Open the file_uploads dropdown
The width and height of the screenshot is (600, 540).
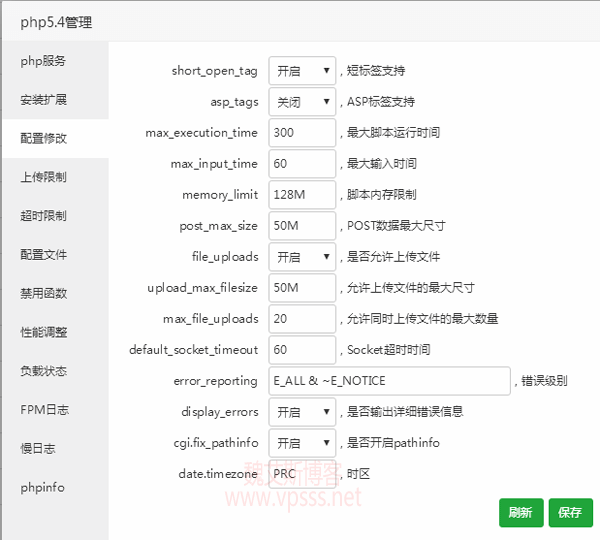[x=302, y=257]
